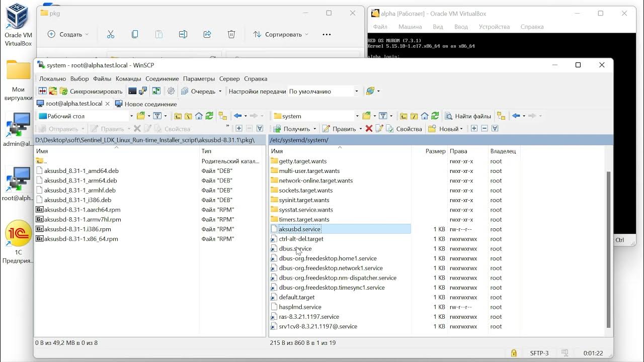Click Создать in pkg Explorer window
Screen dimensions: 644x362
[67, 34]
